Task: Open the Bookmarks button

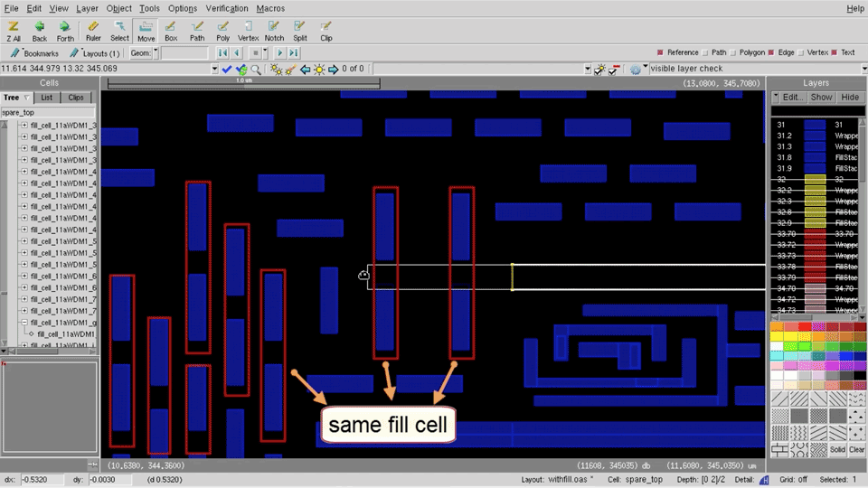Action: pos(34,53)
